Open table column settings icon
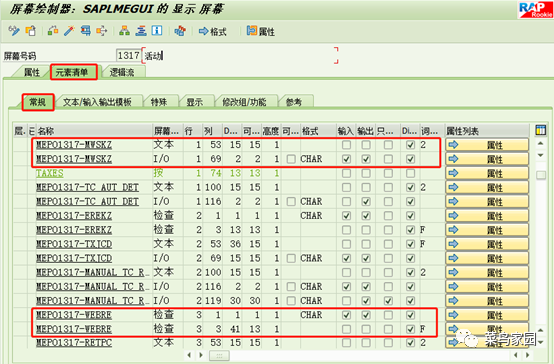Image resolution: width=554 pixels, height=364 pixels. click(x=541, y=130)
